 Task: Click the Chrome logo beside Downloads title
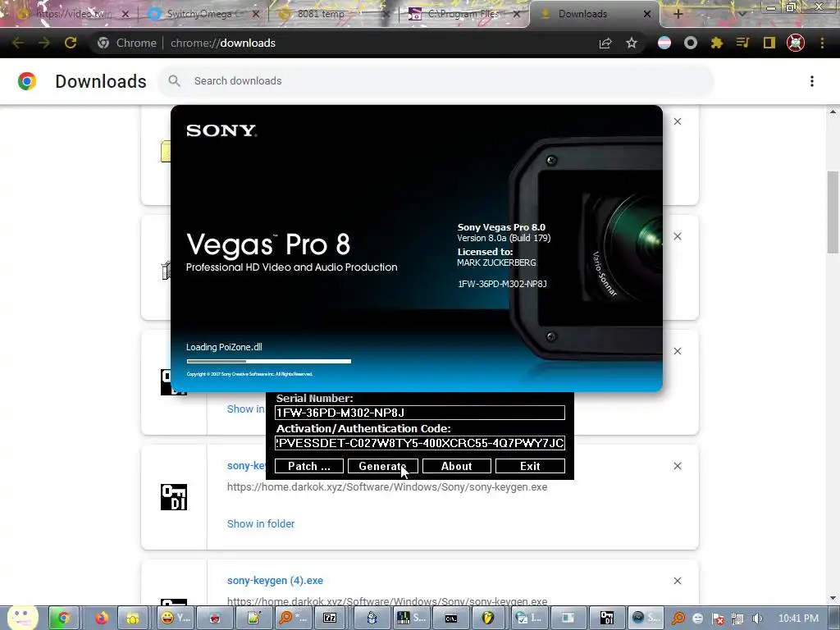click(x=27, y=81)
